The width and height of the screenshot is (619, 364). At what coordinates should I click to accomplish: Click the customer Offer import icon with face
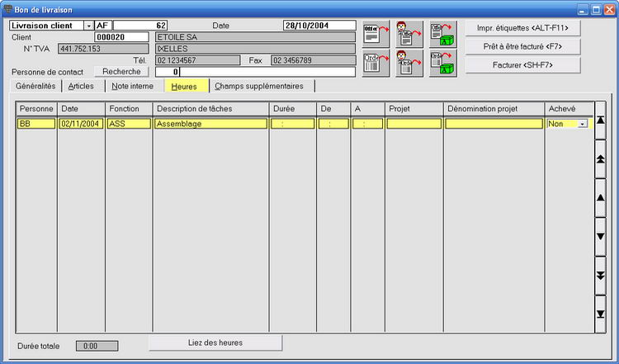point(409,35)
